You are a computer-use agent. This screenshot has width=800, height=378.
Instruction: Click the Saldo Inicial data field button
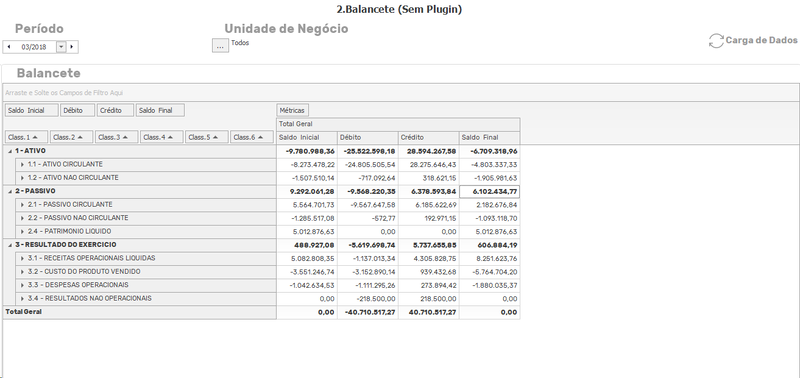32,110
